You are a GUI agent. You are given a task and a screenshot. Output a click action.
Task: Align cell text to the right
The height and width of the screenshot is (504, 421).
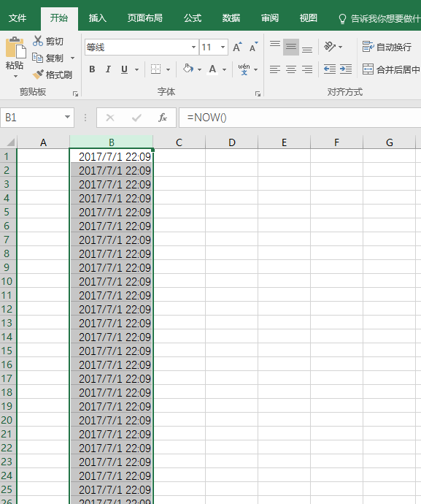point(307,69)
